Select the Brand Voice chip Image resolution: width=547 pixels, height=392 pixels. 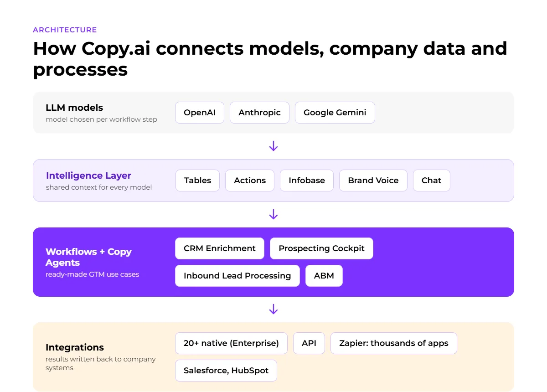(x=373, y=181)
